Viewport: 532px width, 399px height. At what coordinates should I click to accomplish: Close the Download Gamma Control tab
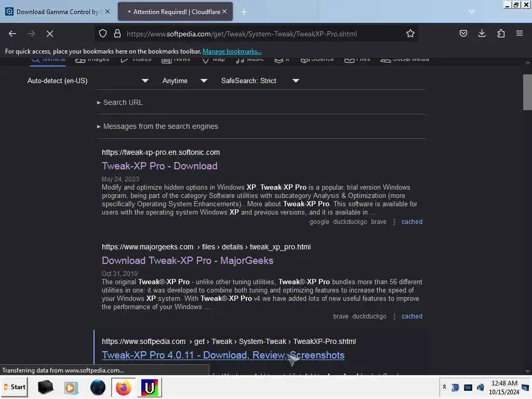point(108,12)
